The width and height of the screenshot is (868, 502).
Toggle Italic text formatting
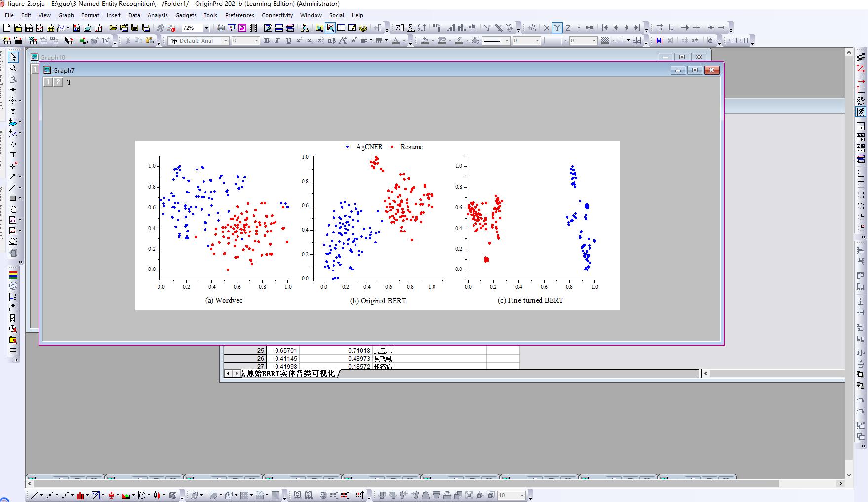pyautogui.click(x=277, y=41)
